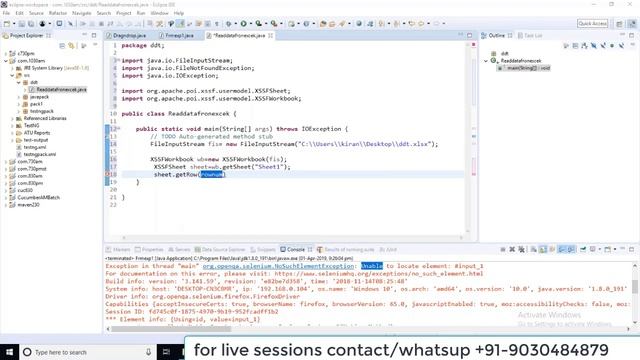Open the Refactor menu
This screenshot has height=360, width=640.
point(58,13)
